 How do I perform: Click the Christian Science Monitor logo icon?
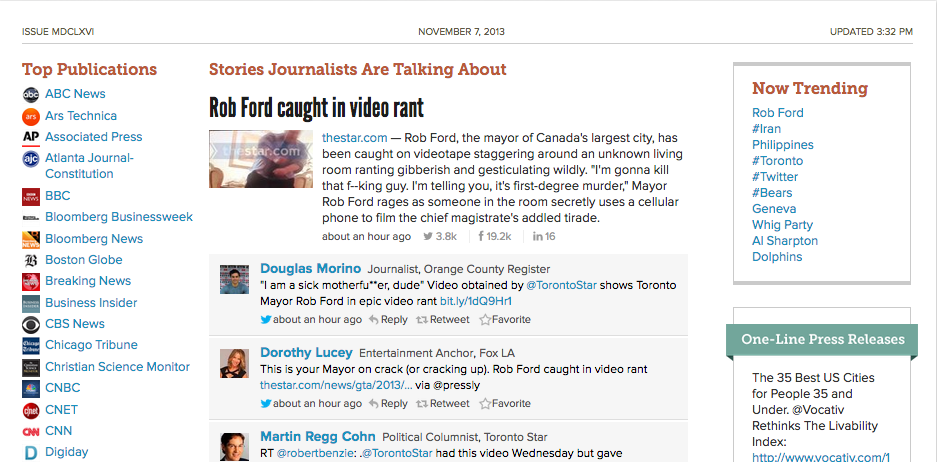pos(30,367)
